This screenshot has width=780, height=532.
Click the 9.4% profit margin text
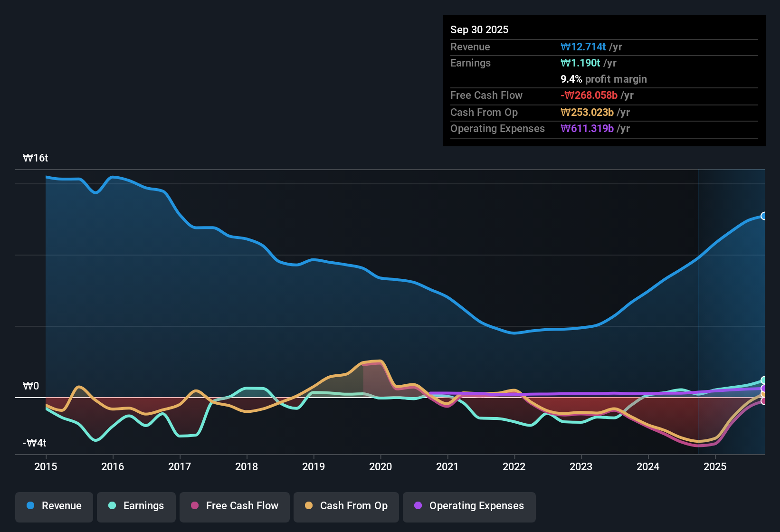603,79
